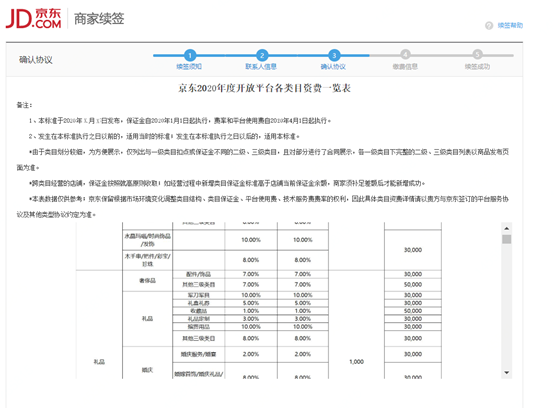This screenshot has width=554, height=408.
Task: Open the 续签帮助 help link
Action: [x=510, y=25]
